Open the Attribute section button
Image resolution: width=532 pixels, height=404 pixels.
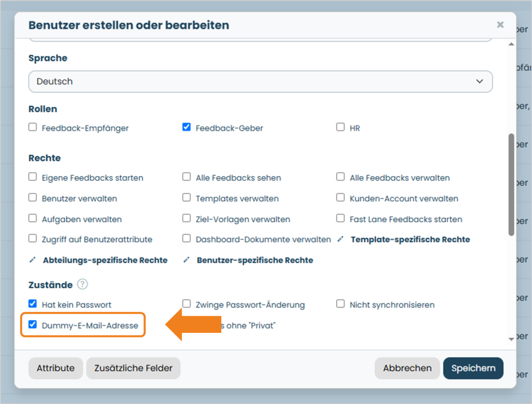point(56,368)
